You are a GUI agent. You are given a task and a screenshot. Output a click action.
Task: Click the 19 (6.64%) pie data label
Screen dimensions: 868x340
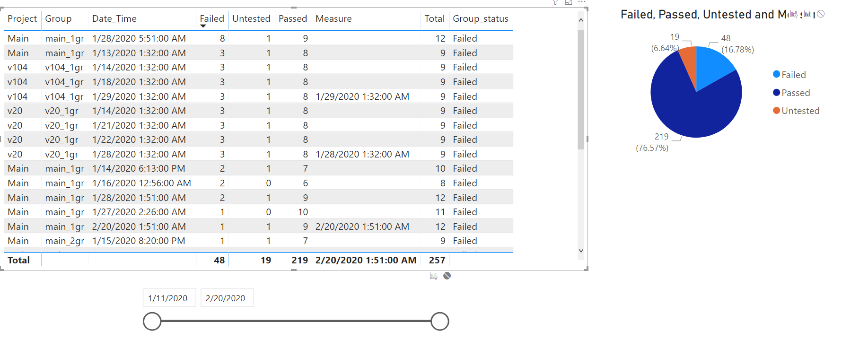click(665, 42)
